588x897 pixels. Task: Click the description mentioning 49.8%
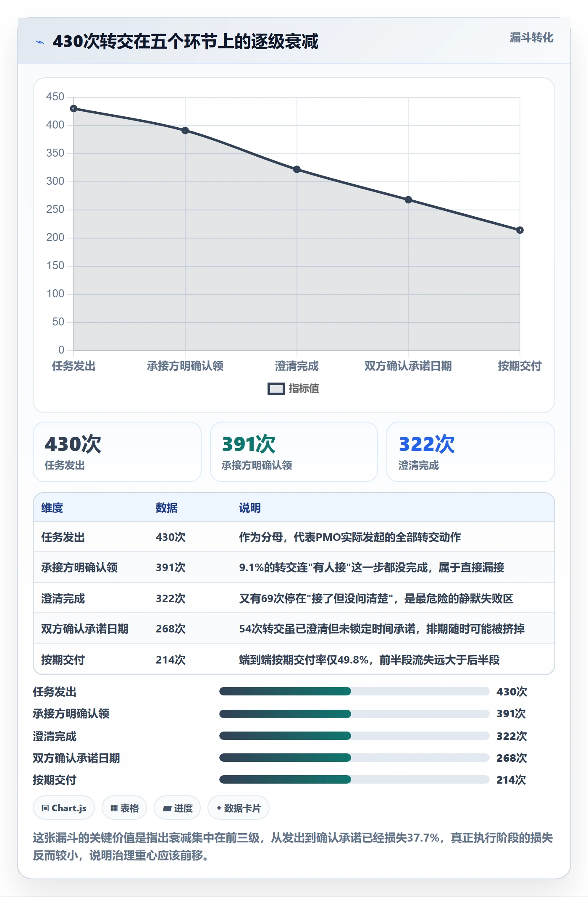369,660
